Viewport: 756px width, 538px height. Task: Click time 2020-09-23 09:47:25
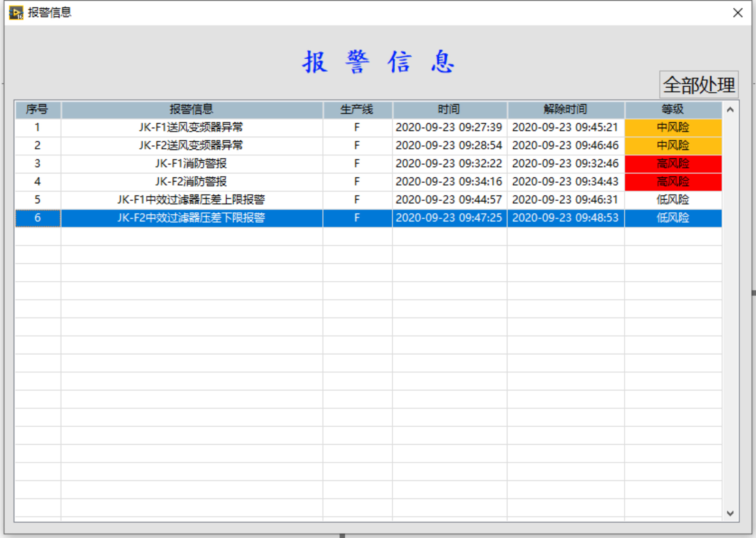point(449,218)
